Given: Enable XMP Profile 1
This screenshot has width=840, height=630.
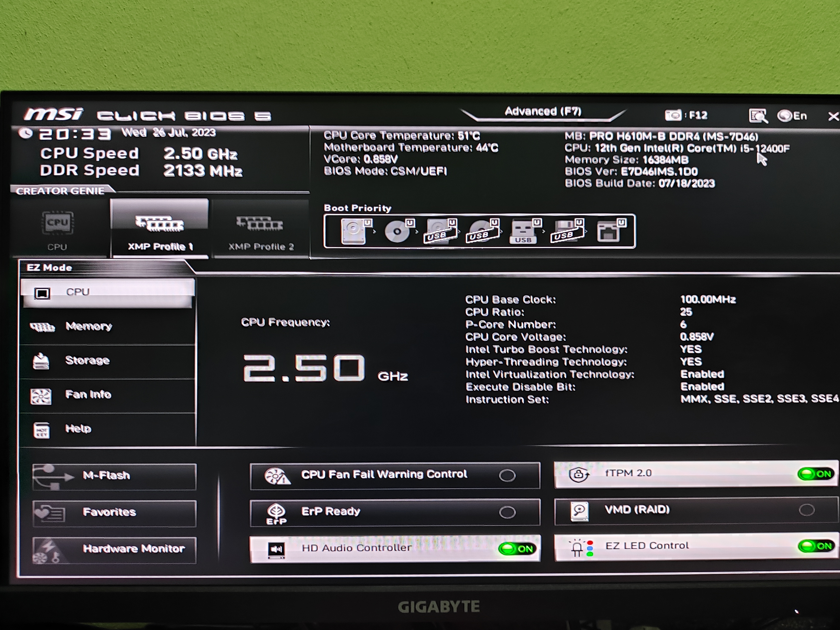Looking at the screenshot, I should 159,229.
